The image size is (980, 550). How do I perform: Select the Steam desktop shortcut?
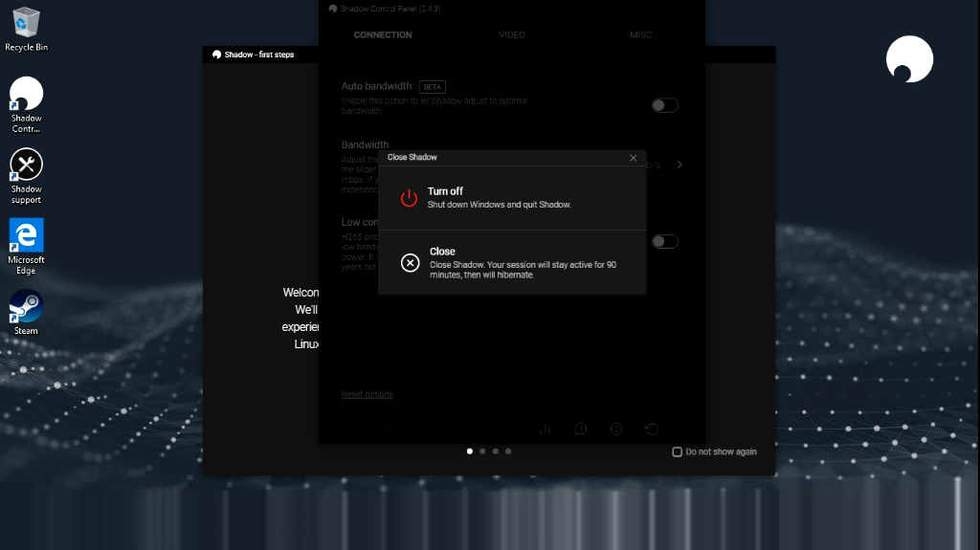(26, 313)
